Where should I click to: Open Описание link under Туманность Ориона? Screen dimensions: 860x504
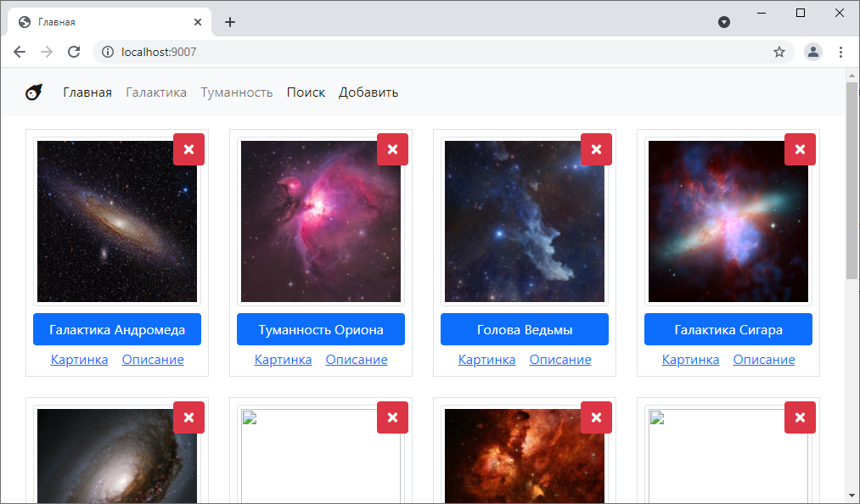pos(357,360)
